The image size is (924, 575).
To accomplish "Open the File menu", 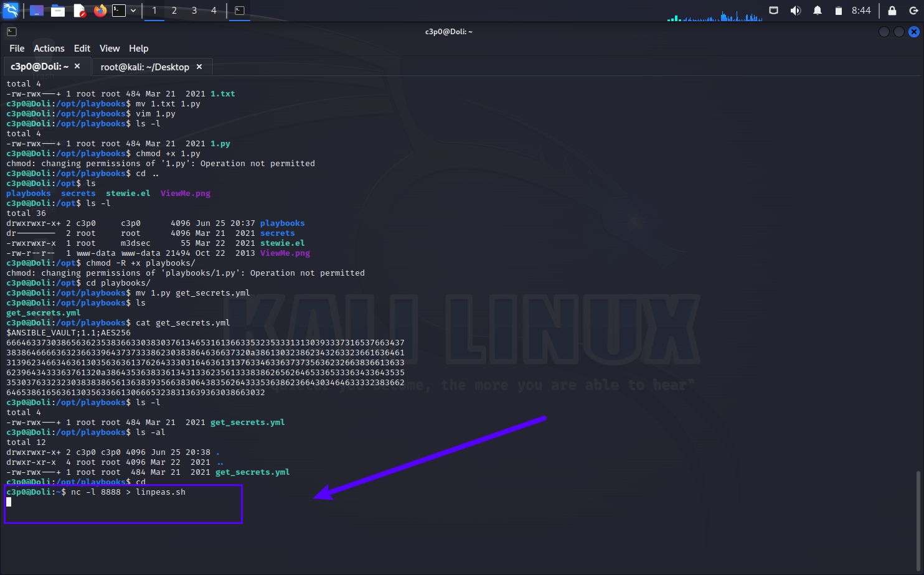I will pyautogui.click(x=17, y=49).
